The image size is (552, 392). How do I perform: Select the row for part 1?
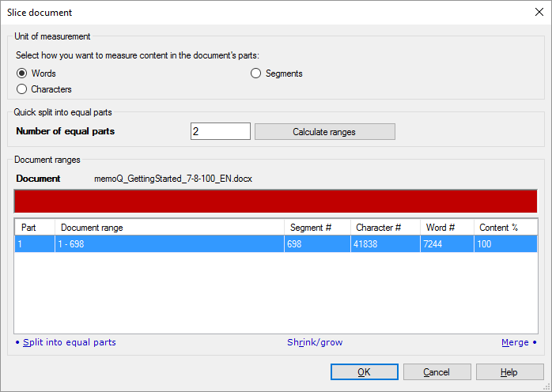tap(275, 244)
